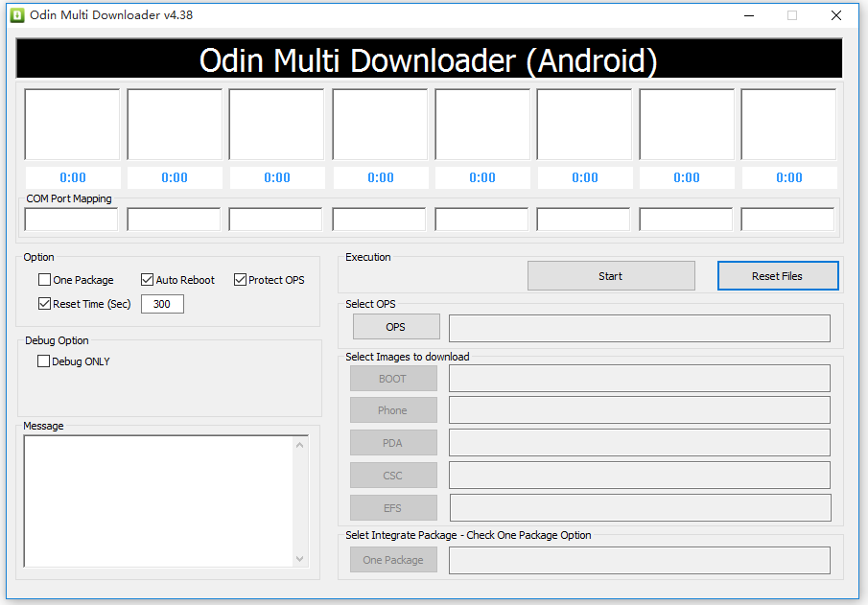Click the Phone image button
The height and width of the screenshot is (605, 868).
393,410
